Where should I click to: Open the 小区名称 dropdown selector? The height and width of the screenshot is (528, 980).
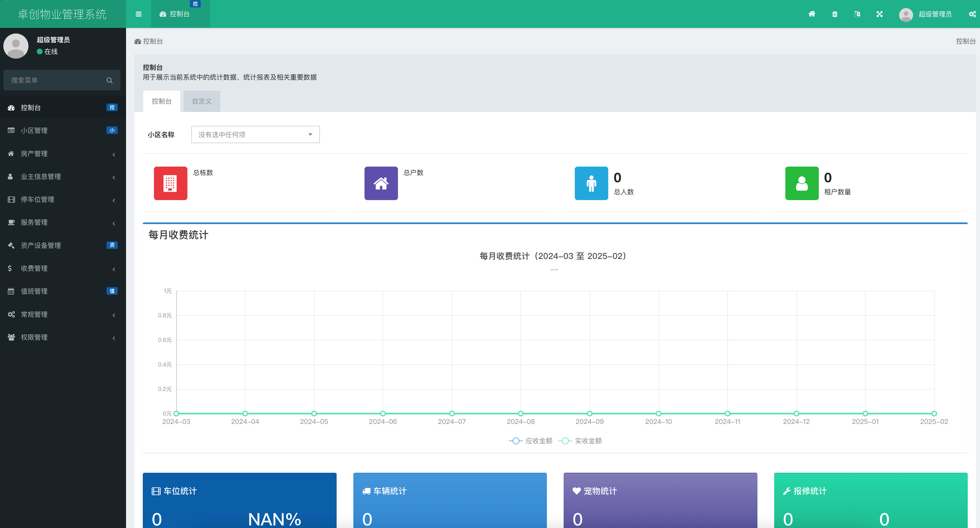[x=255, y=135]
